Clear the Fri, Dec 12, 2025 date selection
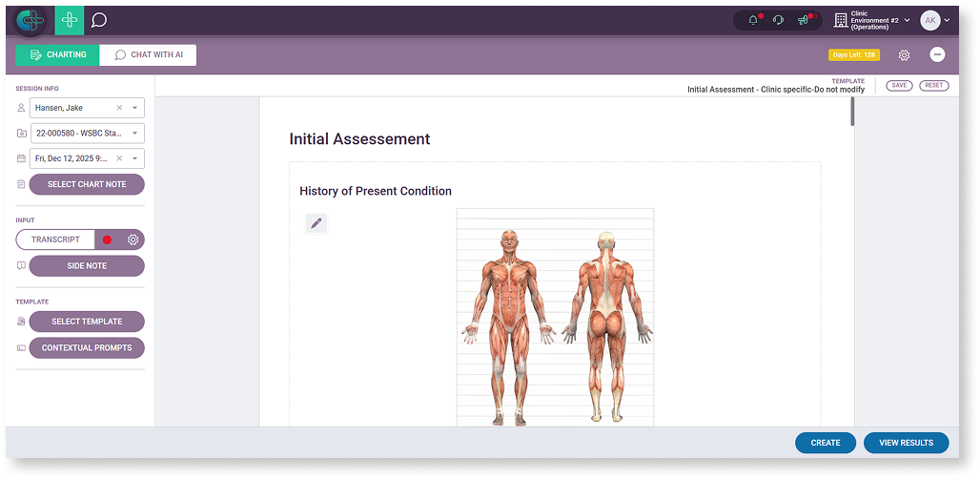The width and height of the screenshot is (980, 479). tap(119, 158)
